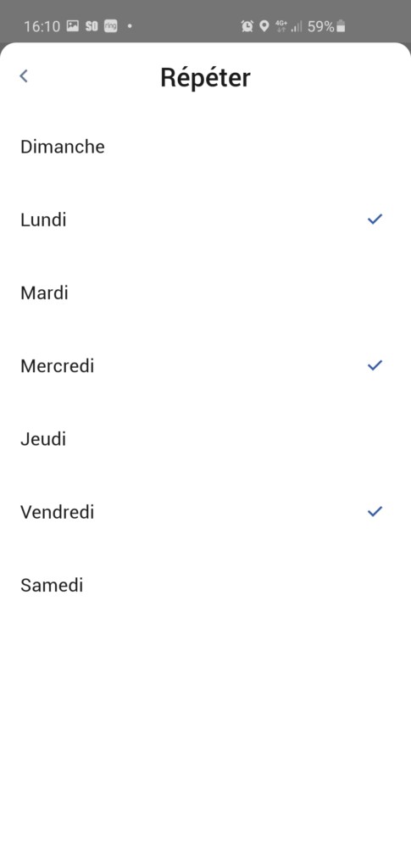This screenshot has height=868, width=411.
Task: Tap the location pin status icon
Action: 264,26
